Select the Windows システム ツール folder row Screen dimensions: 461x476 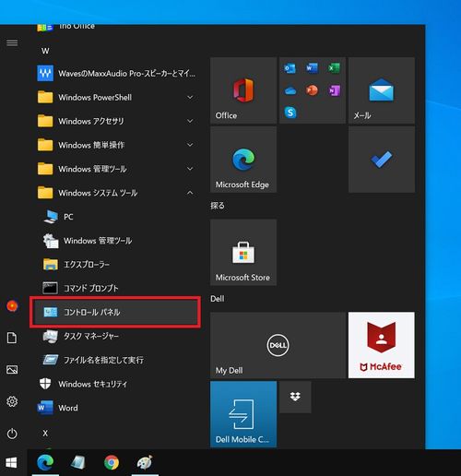coord(116,193)
